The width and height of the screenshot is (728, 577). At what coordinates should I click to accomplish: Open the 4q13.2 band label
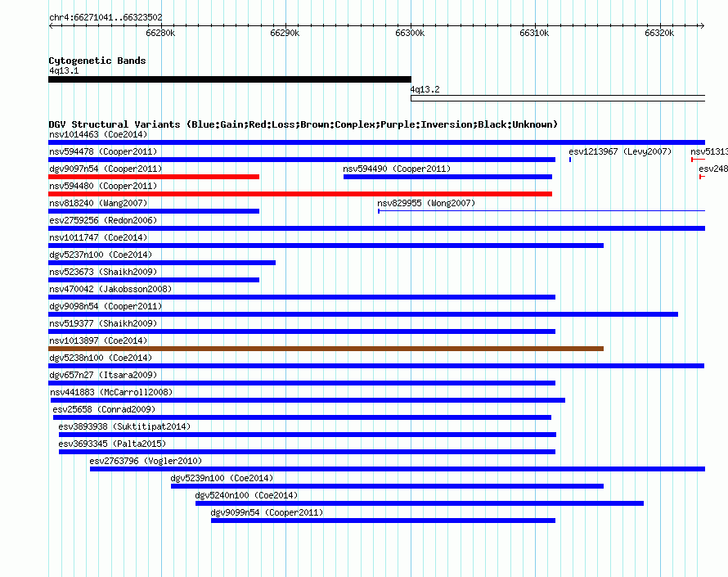coord(425,89)
